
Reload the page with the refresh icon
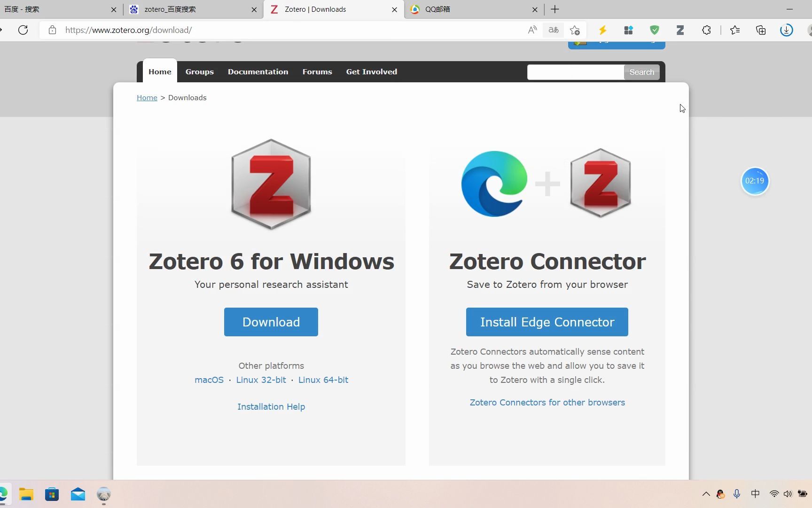coord(23,30)
